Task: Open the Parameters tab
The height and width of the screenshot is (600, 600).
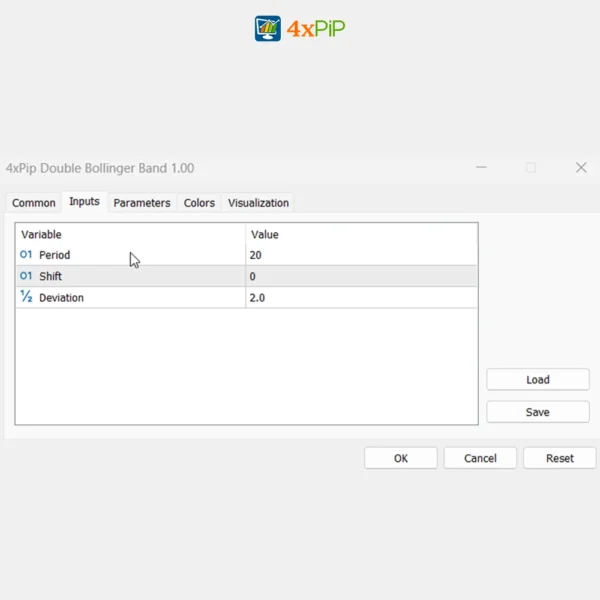Action: (x=142, y=203)
